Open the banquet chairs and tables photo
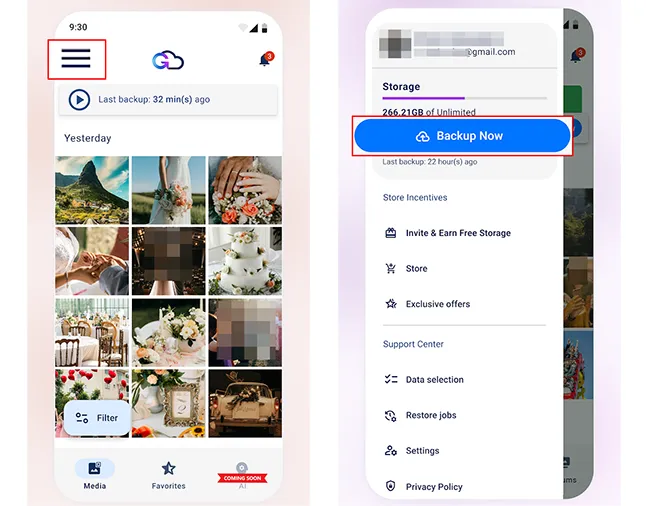Screen dimensions: 650x506 tap(92, 332)
